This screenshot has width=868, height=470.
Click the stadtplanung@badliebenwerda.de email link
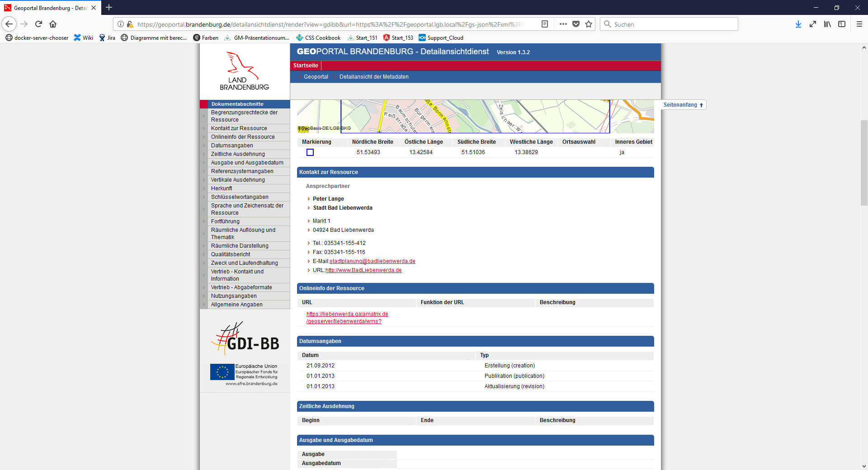(x=373, y=261)
